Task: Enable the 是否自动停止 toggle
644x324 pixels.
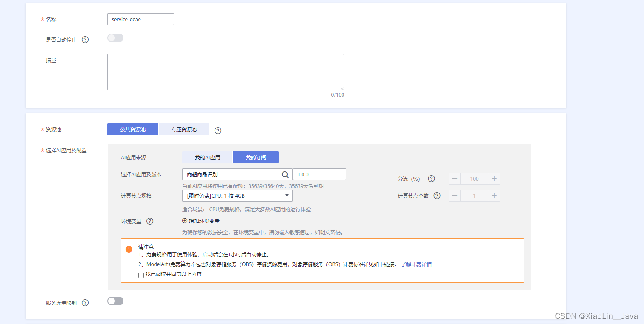Action: coord(115,38)
